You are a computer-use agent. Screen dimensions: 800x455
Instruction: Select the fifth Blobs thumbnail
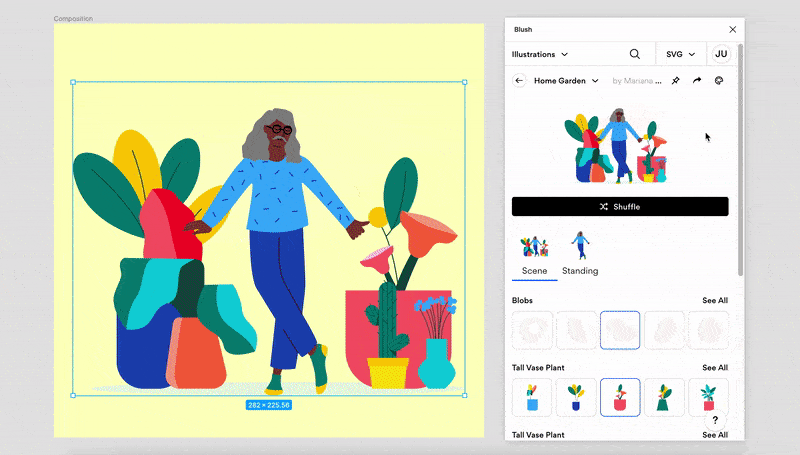click(708, 330)
